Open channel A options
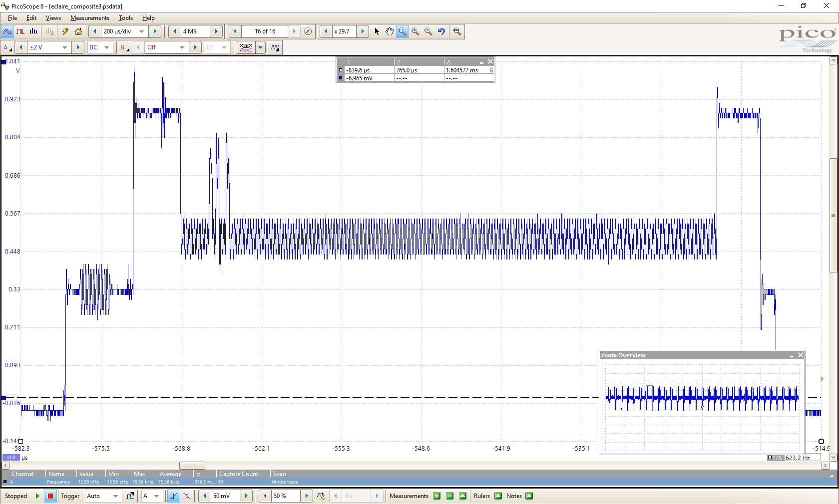839x504 pixels. pos(7,47)
